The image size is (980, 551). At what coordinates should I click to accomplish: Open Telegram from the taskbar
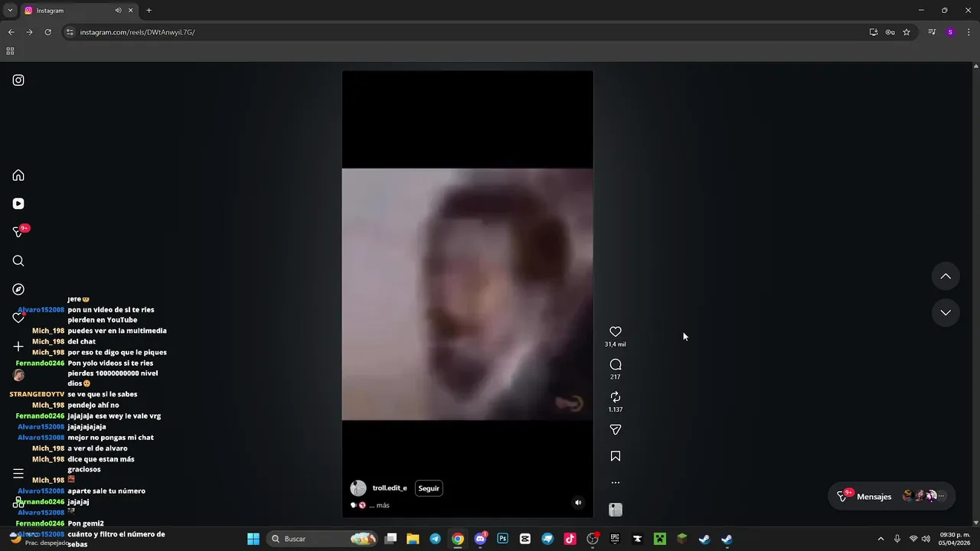435,539
